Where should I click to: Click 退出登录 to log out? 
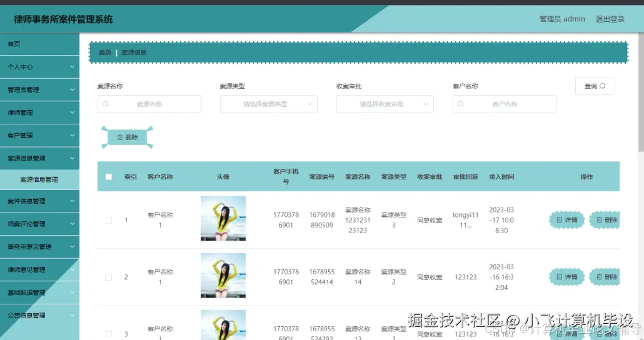pos(610,19)
